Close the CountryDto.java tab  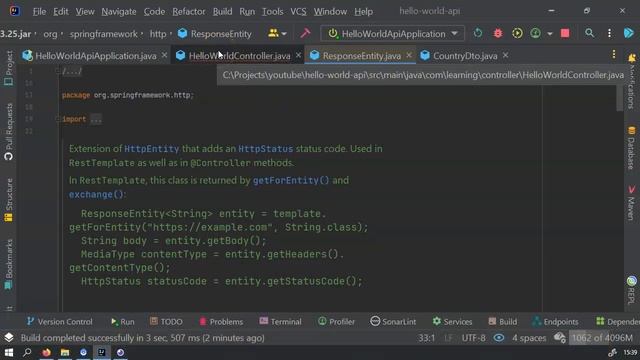[x=505, y=55]
